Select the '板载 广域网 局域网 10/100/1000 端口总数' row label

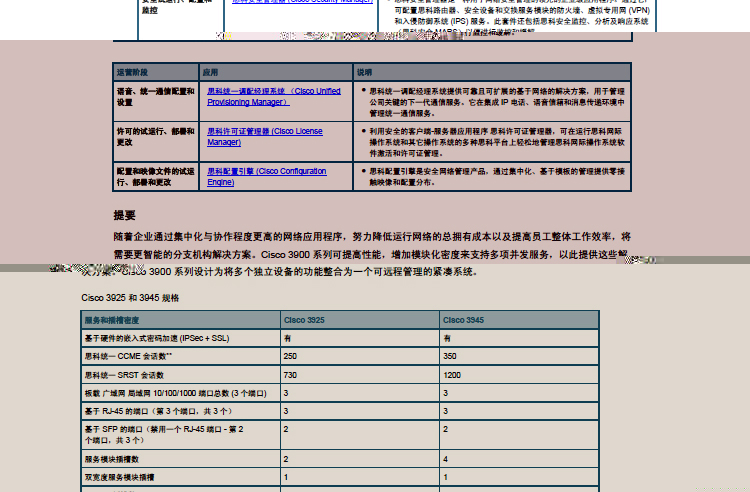(176, 393)
